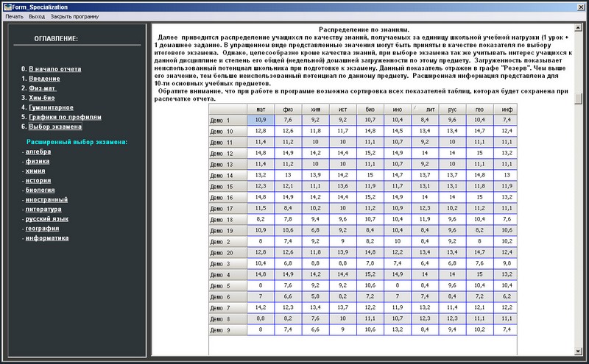The height and width of the screenshot is (364, 589).
Task: Select the Демо 1 мат cell 10,9
Action: pyautogui.click(x=261, y=120)
